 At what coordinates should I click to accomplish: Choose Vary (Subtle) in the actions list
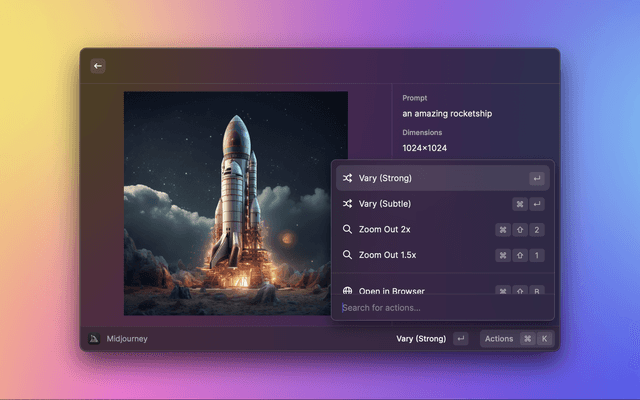386,204
